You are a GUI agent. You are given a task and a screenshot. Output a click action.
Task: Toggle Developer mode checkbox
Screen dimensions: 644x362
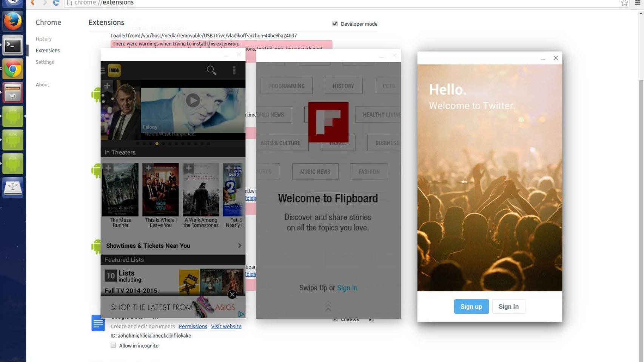point(335,24)
